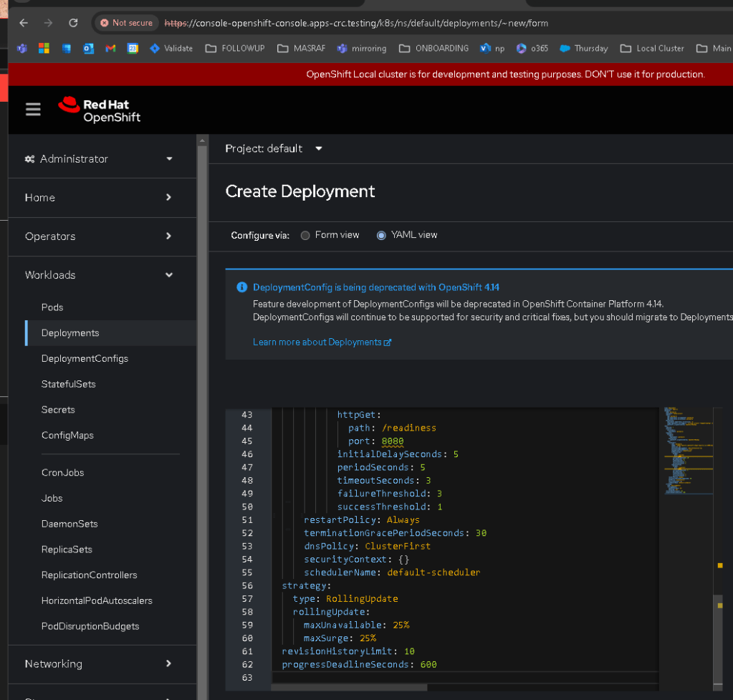This screenshot has width=733, height=700.
Task: Click the progressDeadlineSeconds value 600
Action: coord(428,664)
